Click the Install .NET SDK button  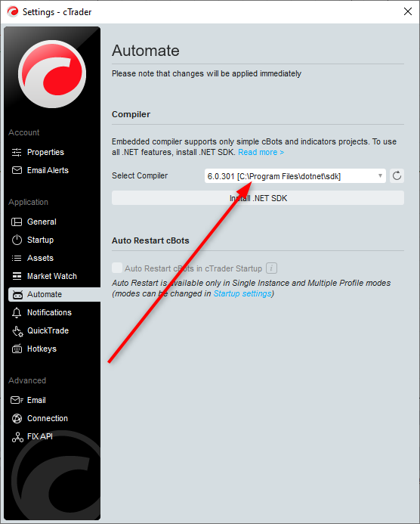point(258,198)
